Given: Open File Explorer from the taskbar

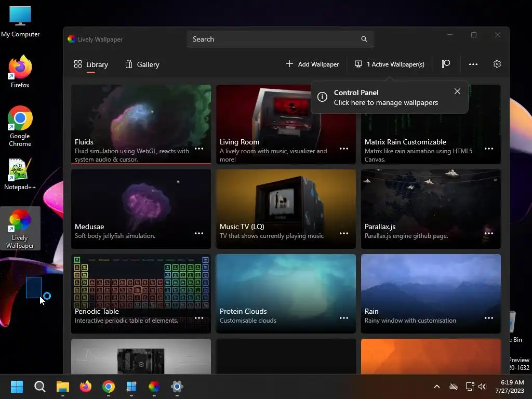Looking at the screenshot, I should [63, 387].
